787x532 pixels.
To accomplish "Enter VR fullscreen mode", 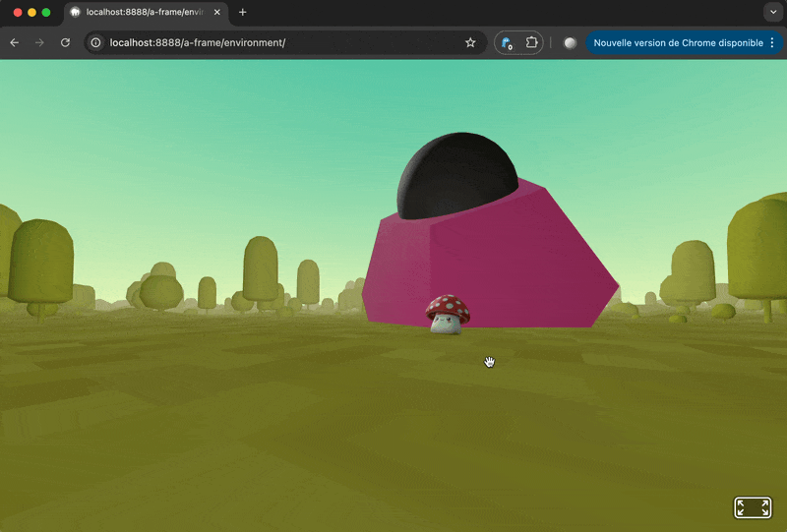I will (x=753, y=507).
